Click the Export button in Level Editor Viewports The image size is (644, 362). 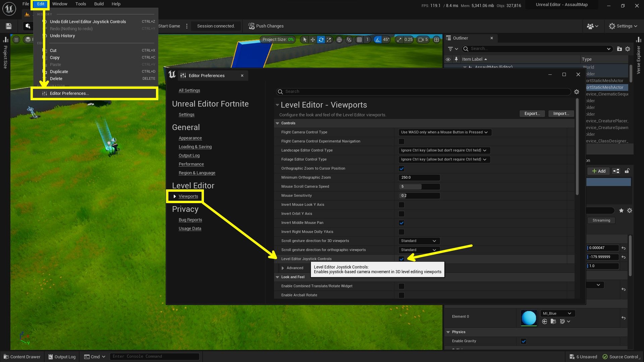pos(532,114)
